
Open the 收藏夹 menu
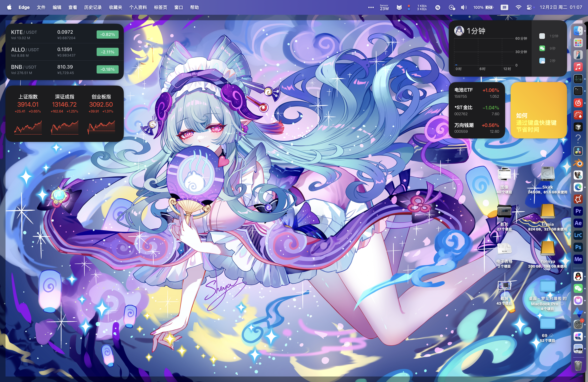116,7
